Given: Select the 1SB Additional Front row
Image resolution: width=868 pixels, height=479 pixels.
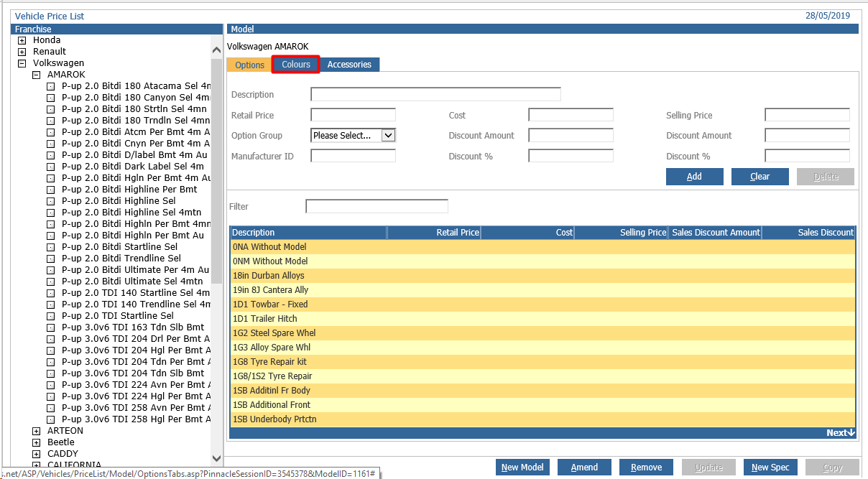Looking at the screenshot, I should point(542,405).
